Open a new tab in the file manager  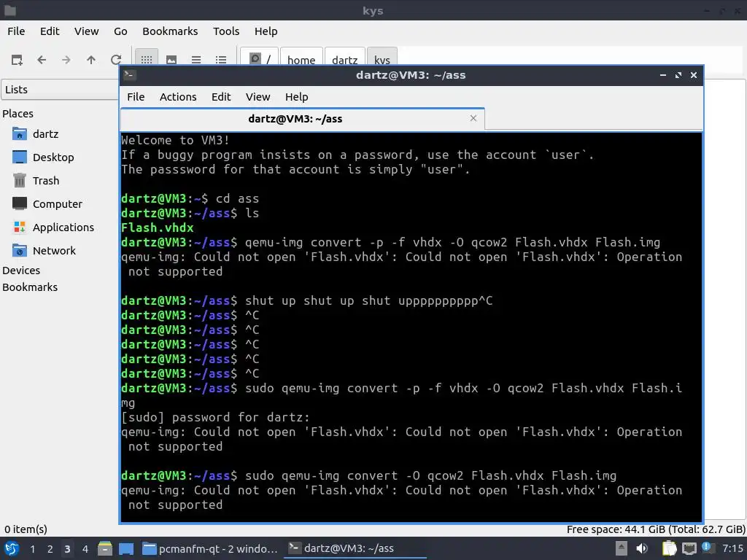[x=17, y=60]
